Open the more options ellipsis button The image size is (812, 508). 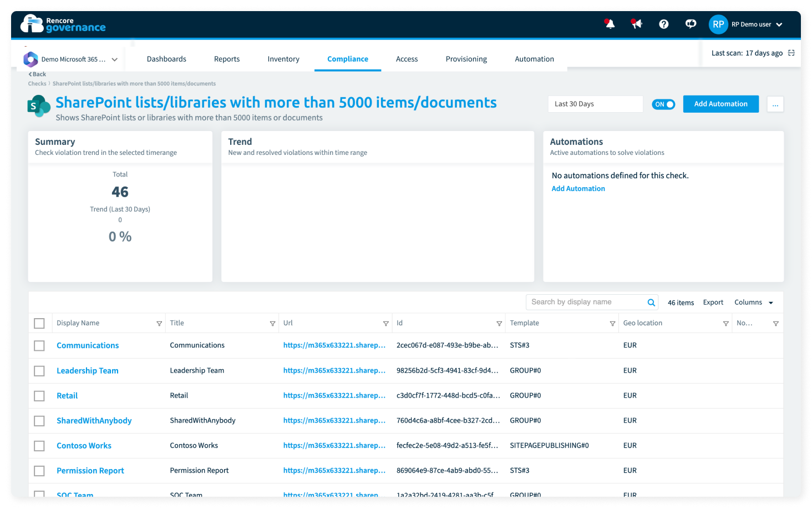tap(775, 104)
